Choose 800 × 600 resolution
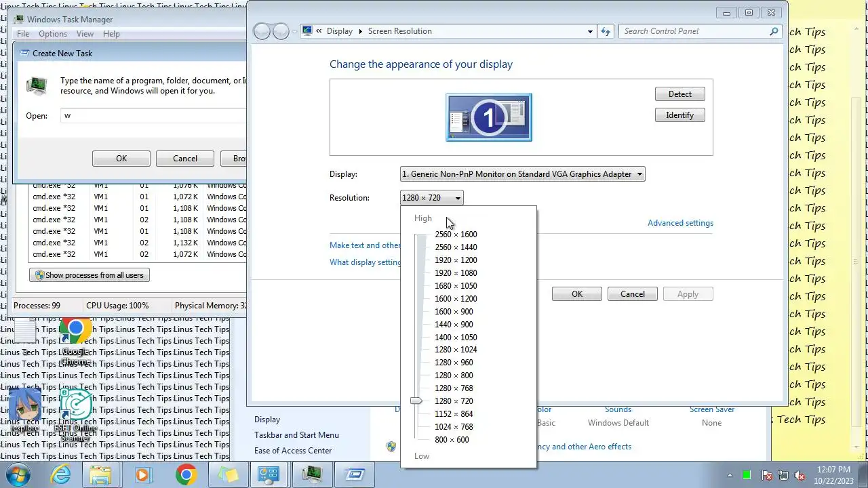The height and width of the screenshot is (488, 868). click(452, 440)
